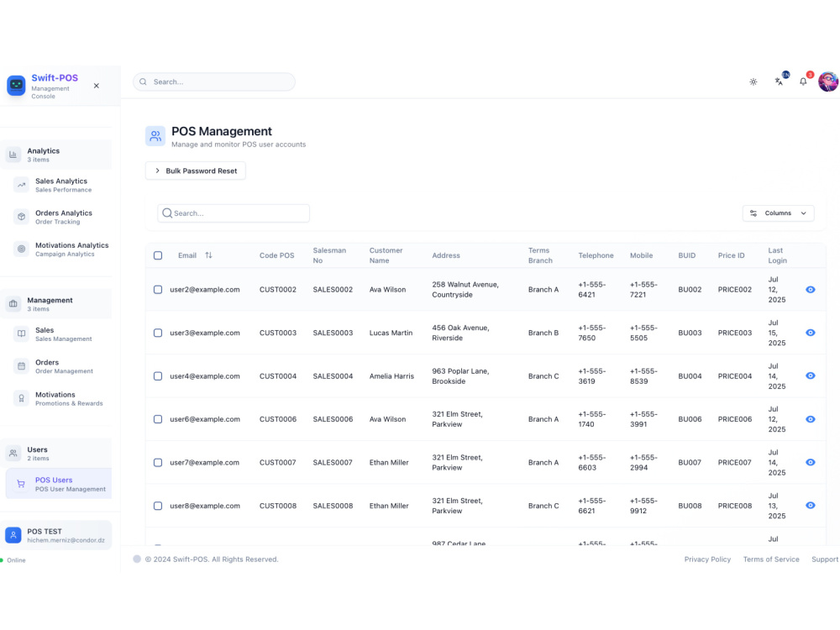Check the row for user2@example.com

[x=158, y=290]
